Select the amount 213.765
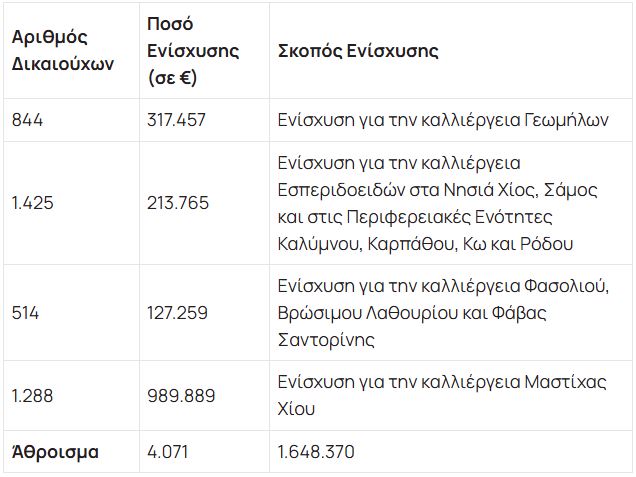 [178, 203]
